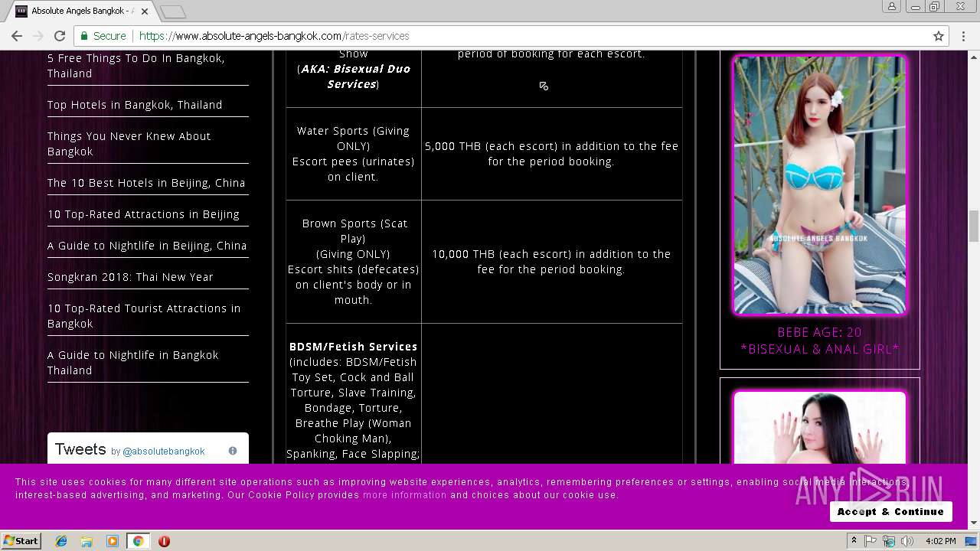This screenshot has width=980, height=551.
Task: Click the 'BDSM/Fetish Services' heading text
Action: tap(353, 347)
